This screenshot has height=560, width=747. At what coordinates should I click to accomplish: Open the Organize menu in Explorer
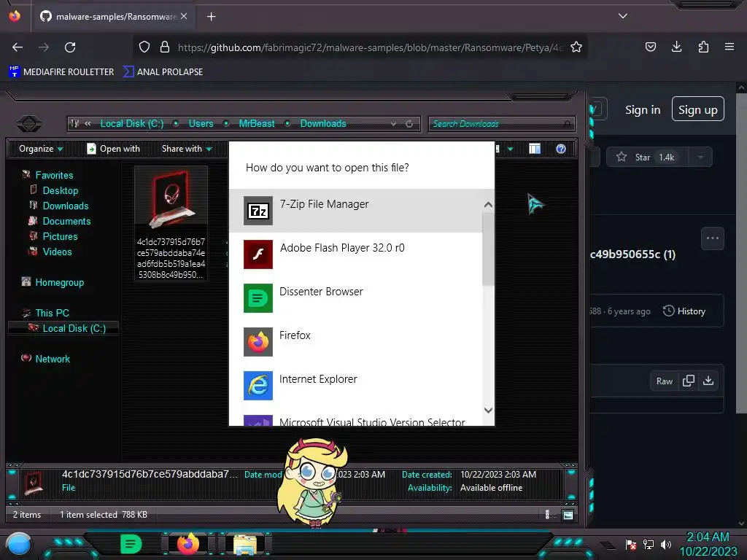(x=41, y=149)
